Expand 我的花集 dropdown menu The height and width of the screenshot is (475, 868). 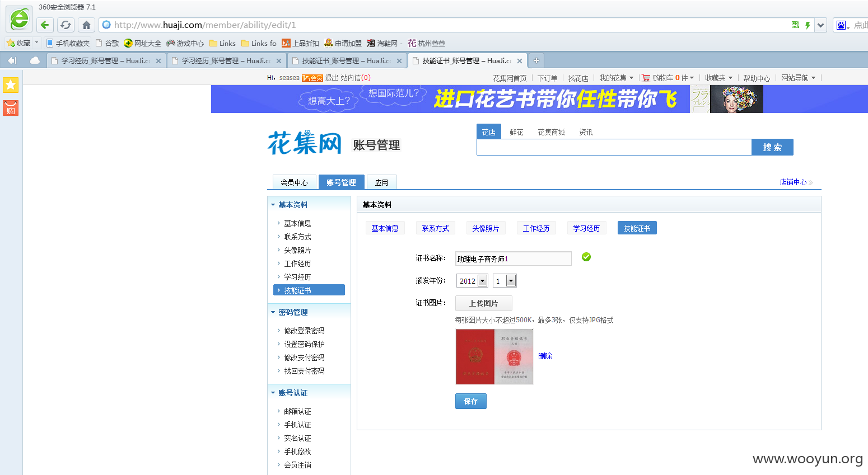(616, 78)
